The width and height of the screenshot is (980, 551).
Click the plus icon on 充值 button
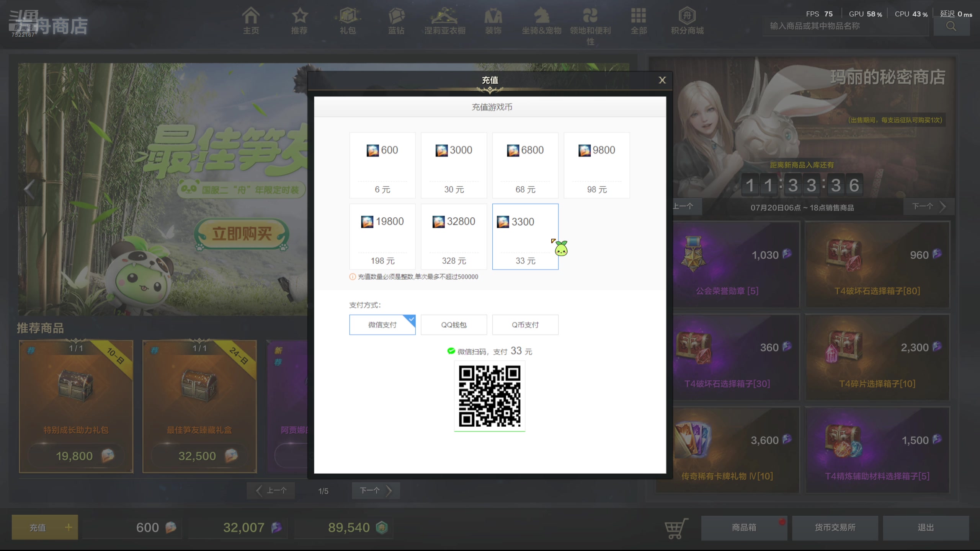click(69, 527)
